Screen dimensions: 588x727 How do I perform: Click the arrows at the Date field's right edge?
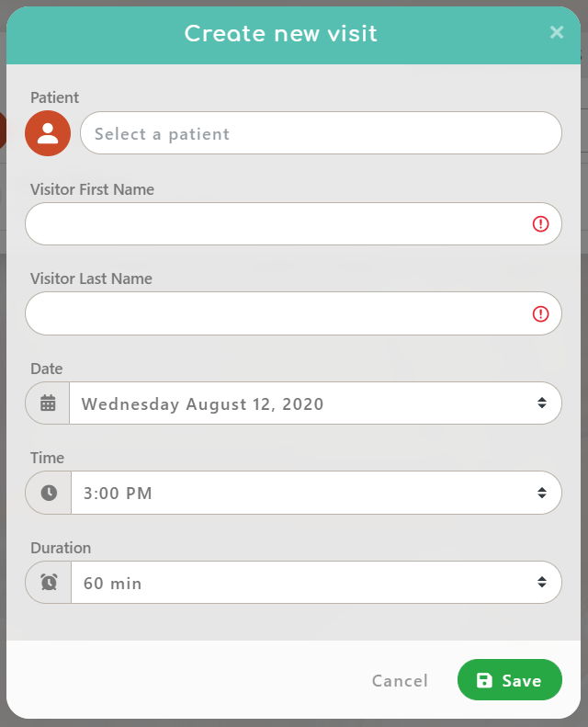(x=542, y=403)
